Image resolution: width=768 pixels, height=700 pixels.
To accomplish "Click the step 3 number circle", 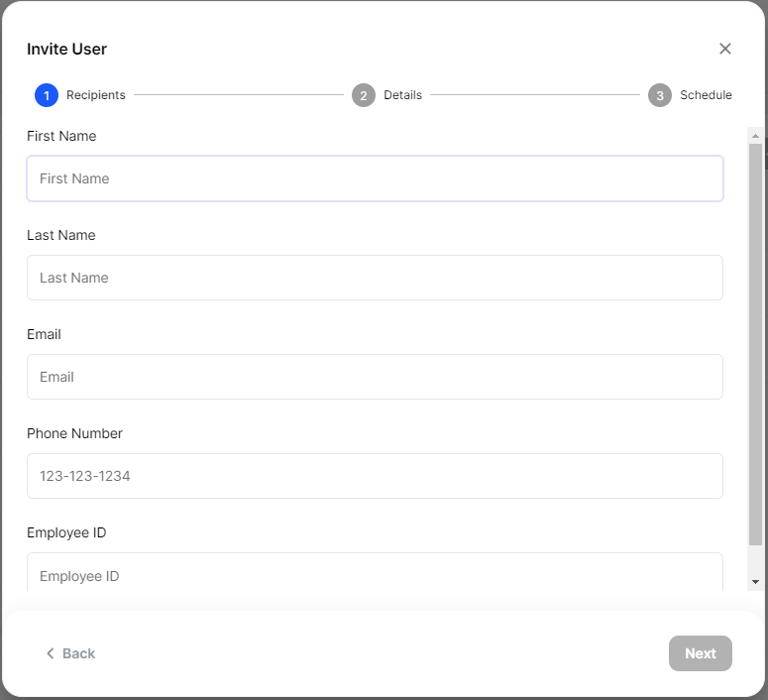I will point(659,95).
